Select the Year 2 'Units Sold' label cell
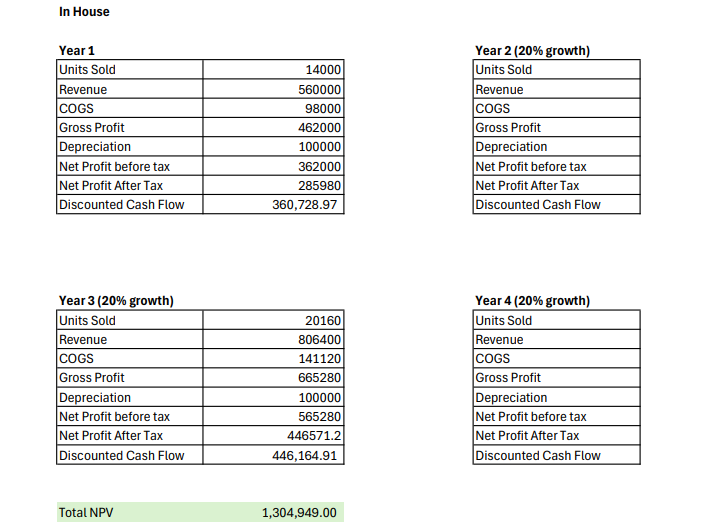 555,70
